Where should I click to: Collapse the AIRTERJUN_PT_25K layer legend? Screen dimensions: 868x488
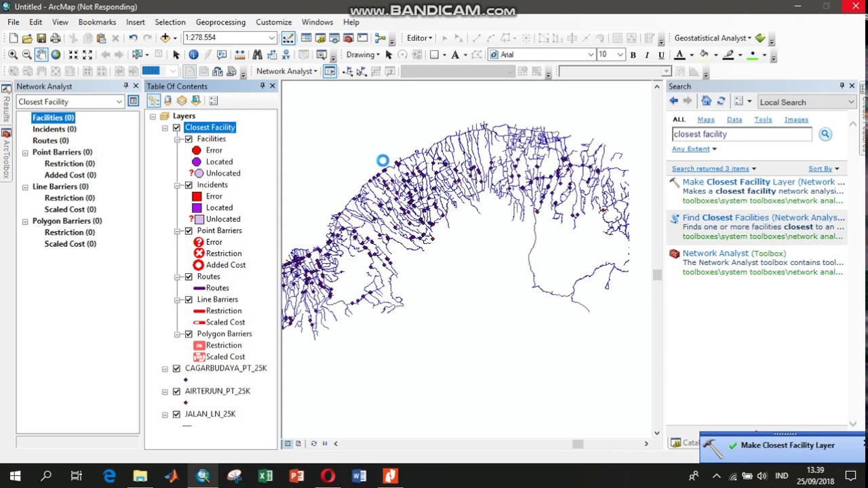click(x=165, y=392)
